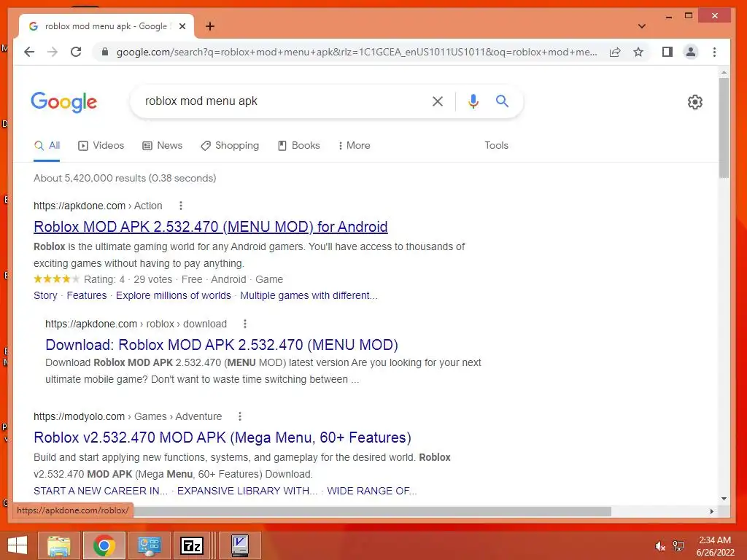The image size is (747, 560).
Task: Open Multiple games with different sitelink
Action: click(309, 296)
